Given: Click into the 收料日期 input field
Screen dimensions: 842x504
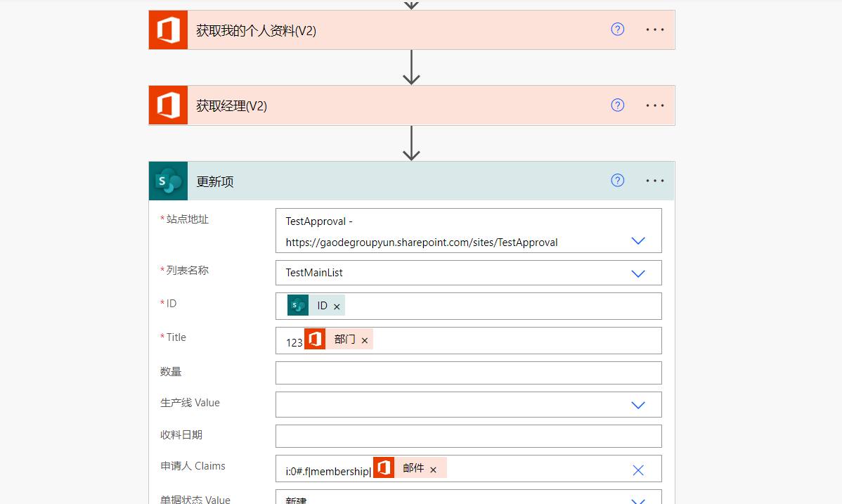Looking at the screenshot, I should pyautogui.click(x=468, y=437).
